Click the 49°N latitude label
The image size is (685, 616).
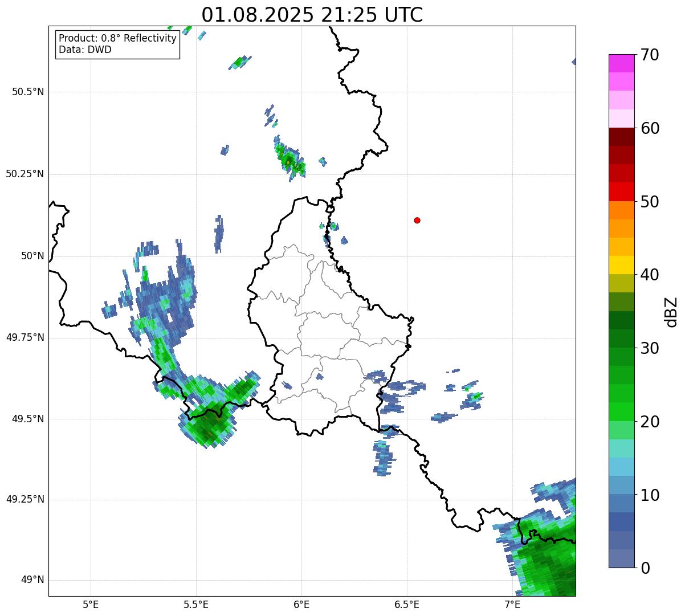[x=32, y=580]
